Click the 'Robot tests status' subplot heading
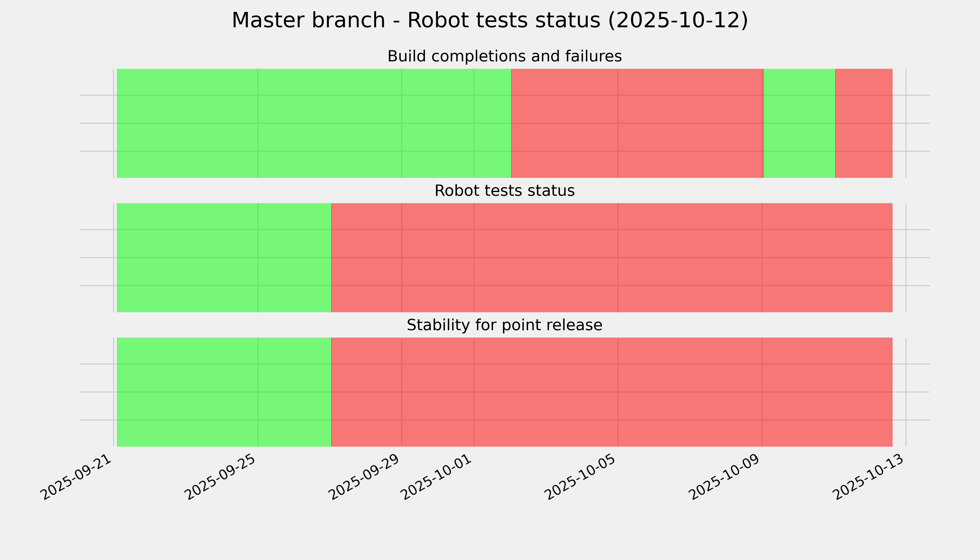 pyautogui.click(x=504, y=191)
